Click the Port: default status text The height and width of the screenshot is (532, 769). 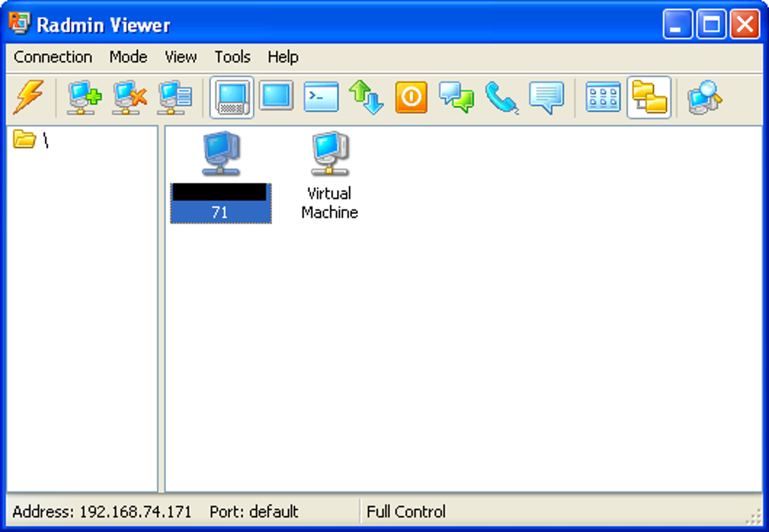click(x=253, y=512)
